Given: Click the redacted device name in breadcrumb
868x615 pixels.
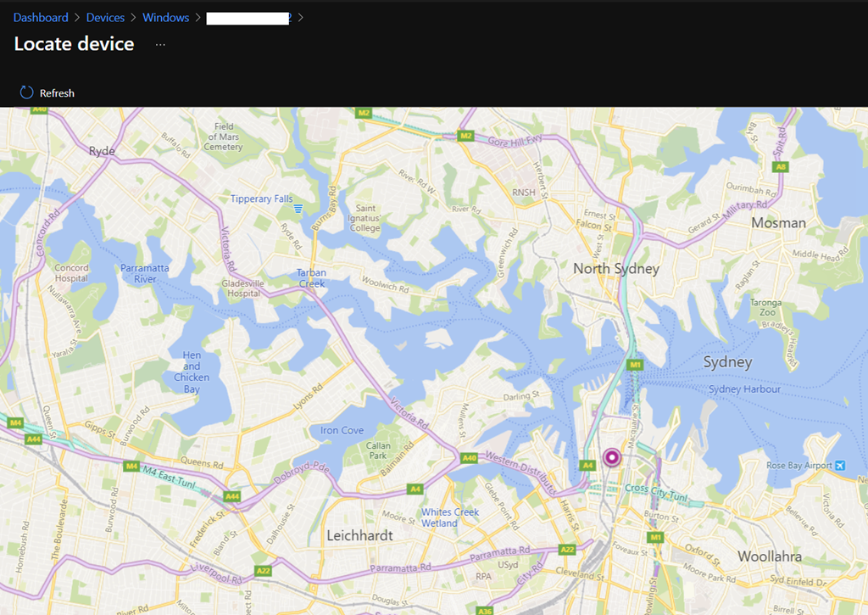Looking at the screenshot, I should coord(246,17).
